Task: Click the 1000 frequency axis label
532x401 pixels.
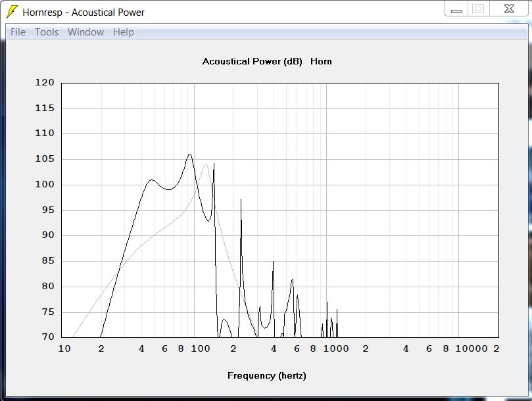Action: tap(336, 349)
